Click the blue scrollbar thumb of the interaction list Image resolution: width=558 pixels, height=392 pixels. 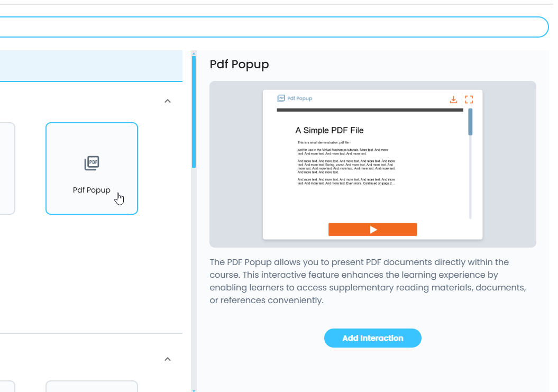pos(194,111)
